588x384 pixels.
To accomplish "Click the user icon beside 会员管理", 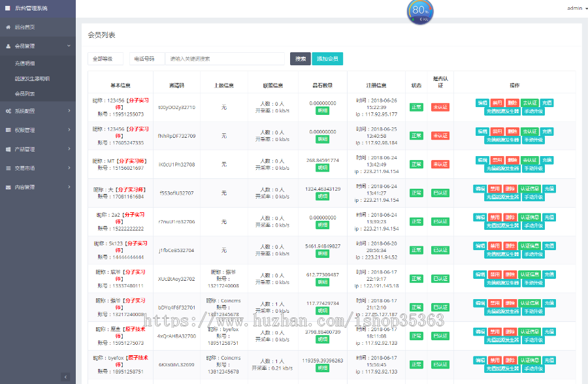I will (x=8, y=46).
